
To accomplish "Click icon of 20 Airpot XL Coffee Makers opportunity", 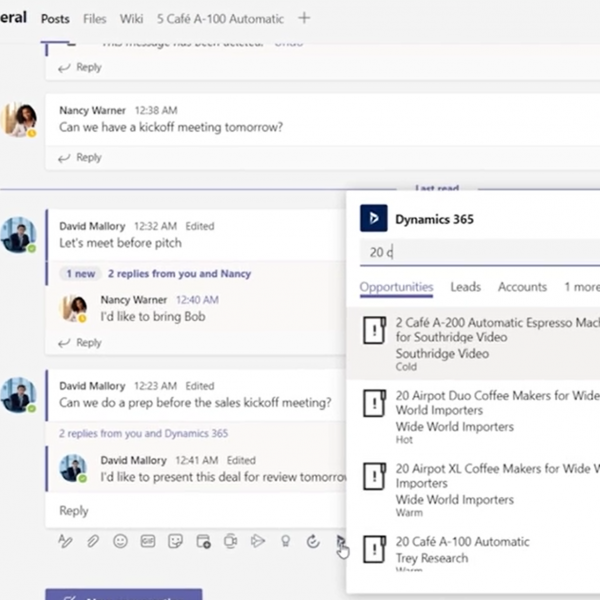I will point(374,476).
